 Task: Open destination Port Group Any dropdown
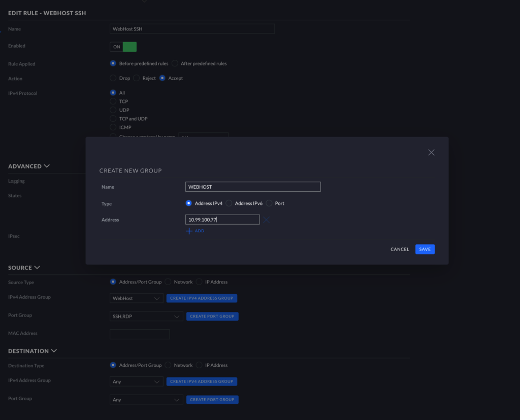coord(146,400)
